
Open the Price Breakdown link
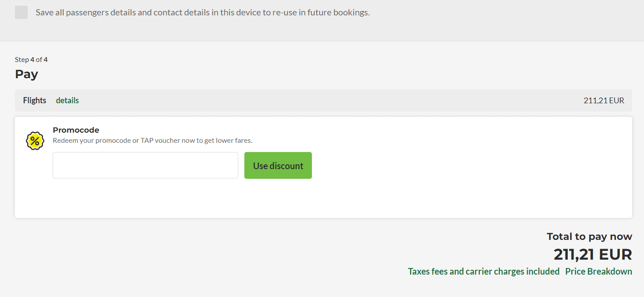tap(599, 271)
